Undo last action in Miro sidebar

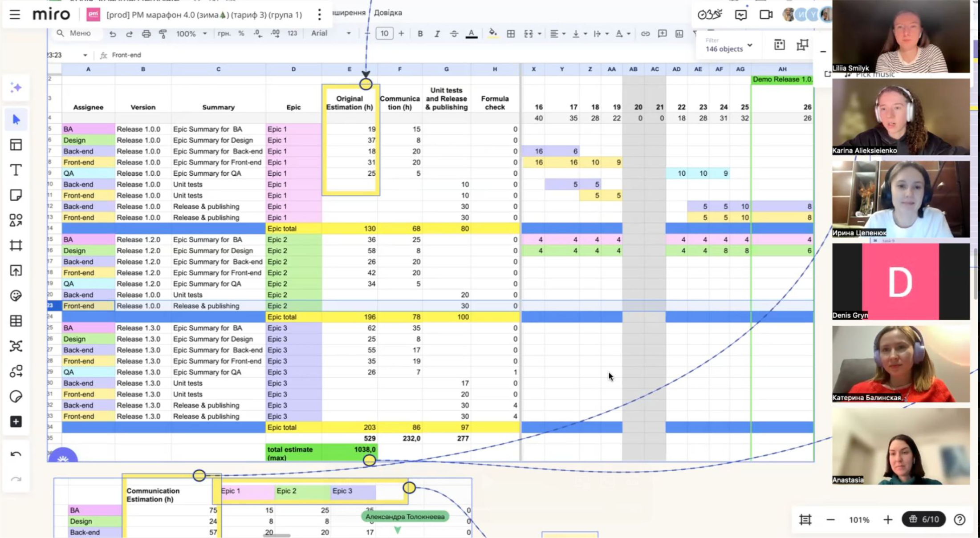16,454
